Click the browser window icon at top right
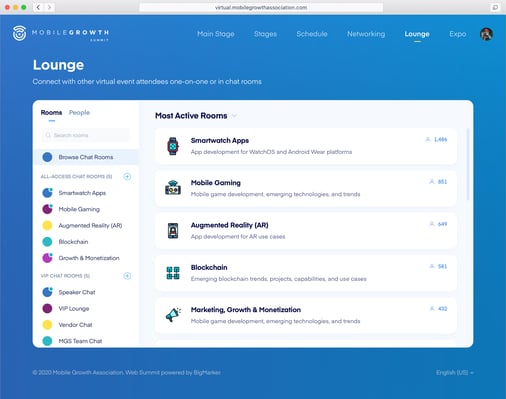Image resolution: width=506 pixels, height=399 pixels. 495,7
